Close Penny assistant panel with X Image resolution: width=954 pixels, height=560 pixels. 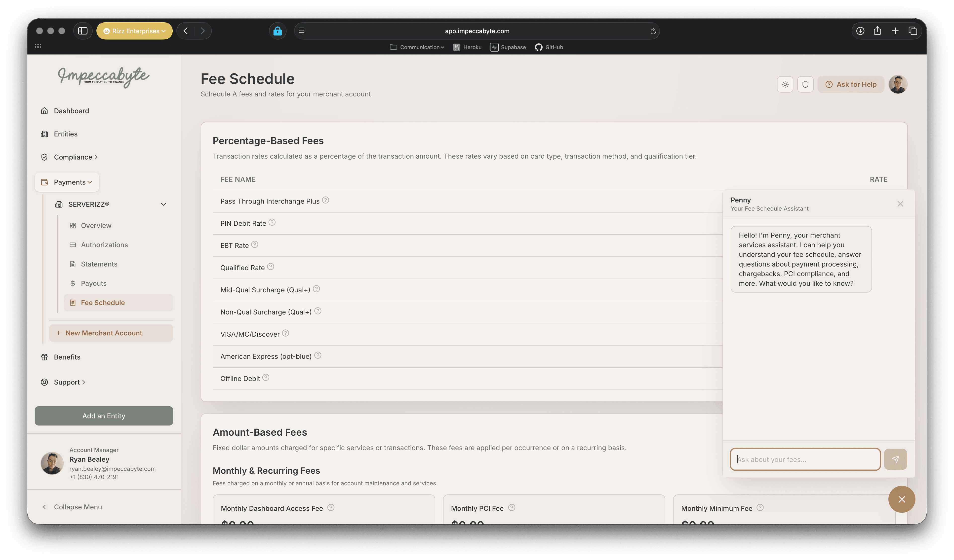(900, 204)
